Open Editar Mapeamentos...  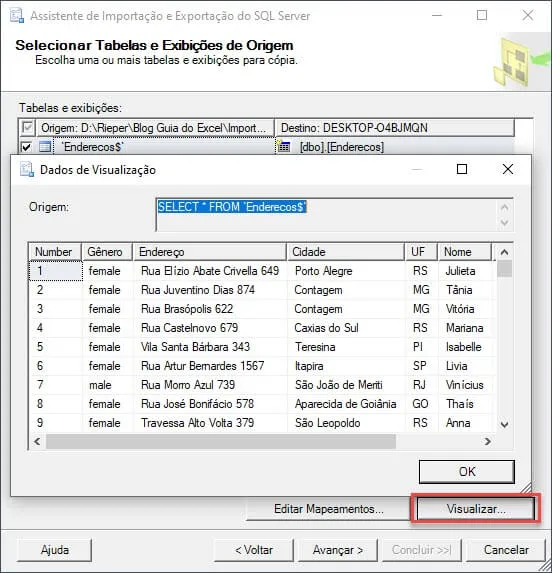(328, 509)
